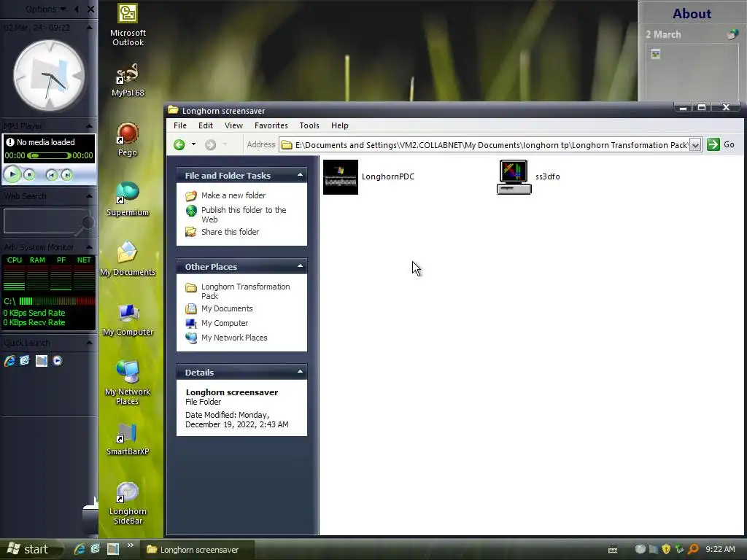Screen dimensions: 747x560
Task: Expand taskbar quick launch chevron
Action: [131, 545]
